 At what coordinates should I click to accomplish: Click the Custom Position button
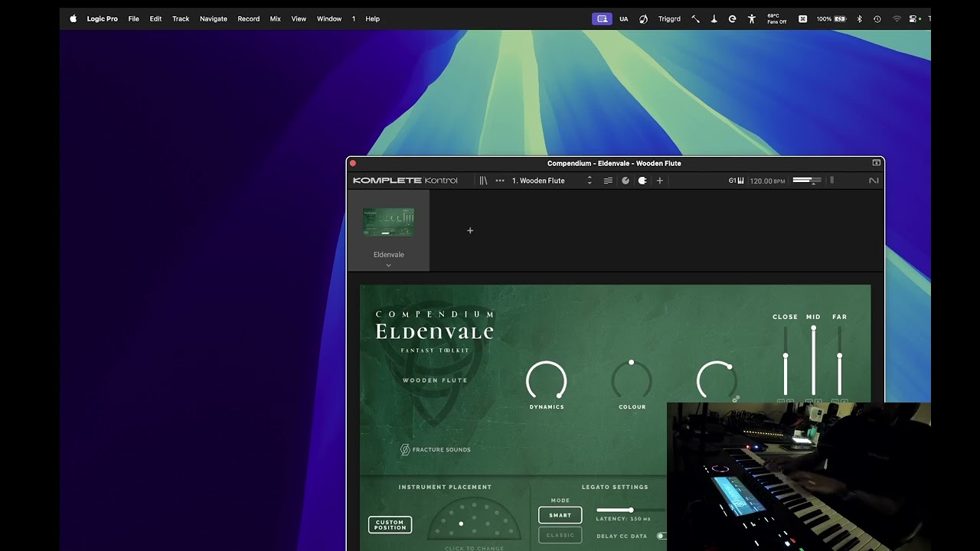pyautogui.click(x=390, y=525)
